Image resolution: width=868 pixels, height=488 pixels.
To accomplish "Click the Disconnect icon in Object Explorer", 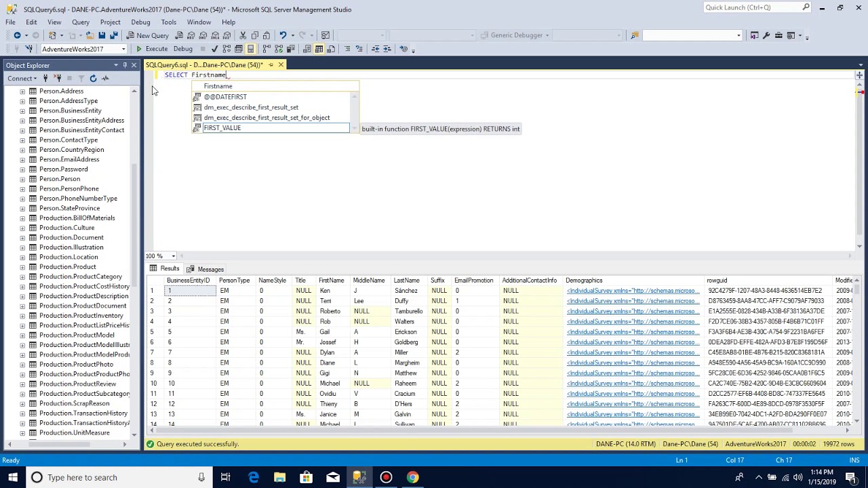I will click(58, 79).
